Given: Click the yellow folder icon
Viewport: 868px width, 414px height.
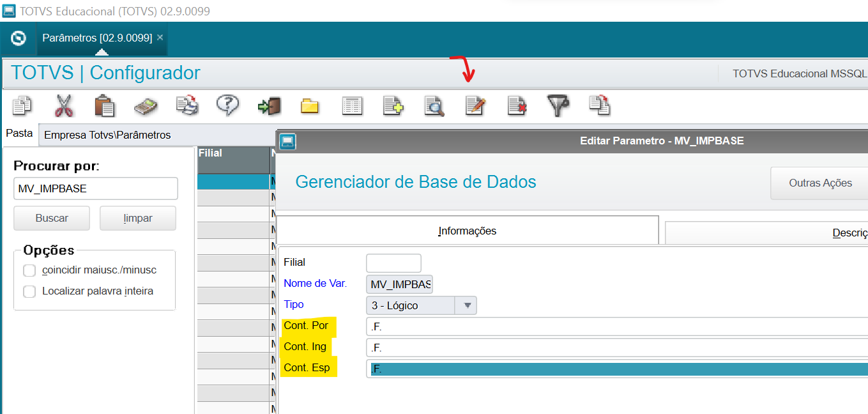Looking at the screenshot, I should click(x=310, y=106).
